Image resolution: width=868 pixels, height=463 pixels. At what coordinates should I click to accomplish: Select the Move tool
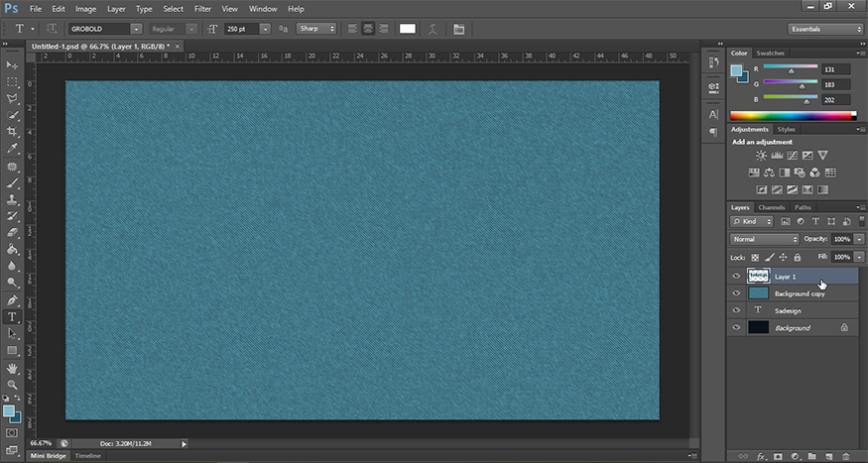(x=12, y=65)
